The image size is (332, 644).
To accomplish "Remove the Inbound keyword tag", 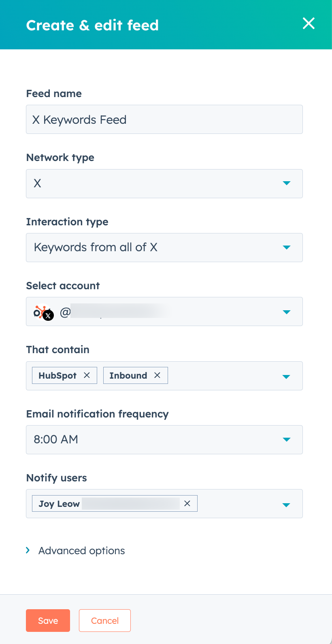I will (x=157, y=375).
